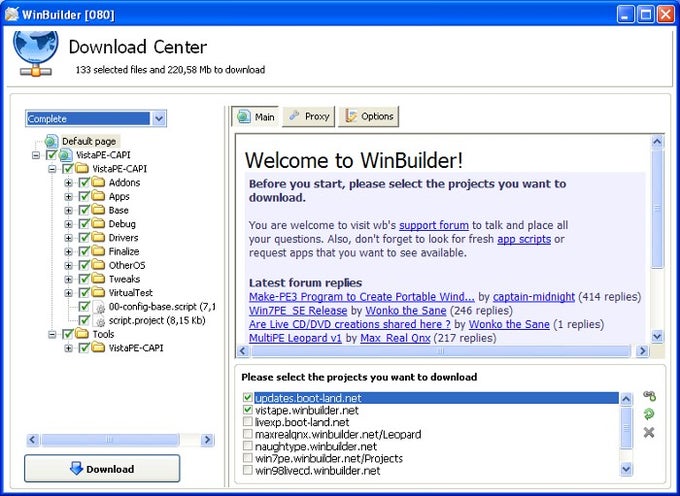Click the Addons folder icon
The width and height of the screenshot is (680, 496).
[x=98, y=183]
